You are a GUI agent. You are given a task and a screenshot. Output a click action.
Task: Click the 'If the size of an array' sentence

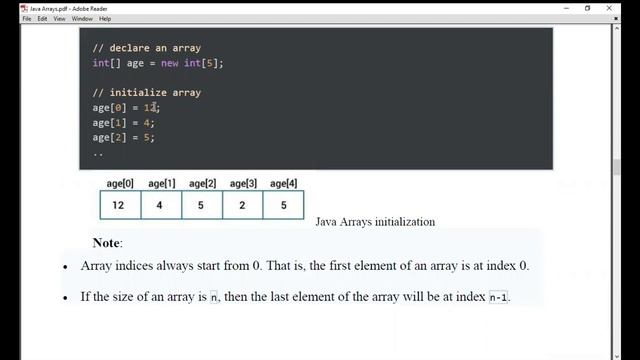[296, 297]
